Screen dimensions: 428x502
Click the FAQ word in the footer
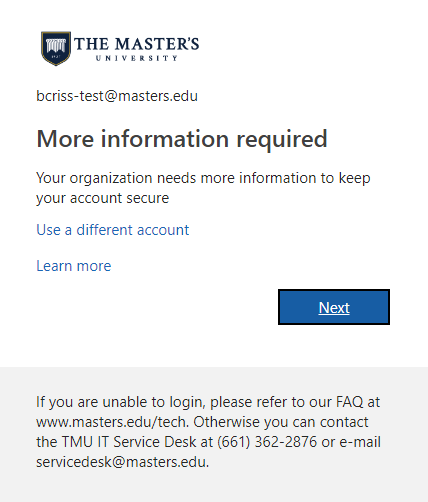click(350, 402)
